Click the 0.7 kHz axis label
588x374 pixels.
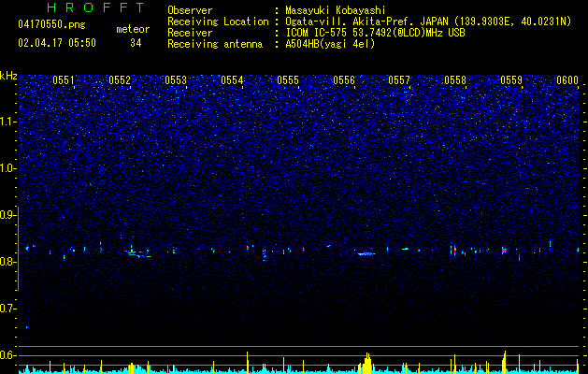(x=8, y=309)
